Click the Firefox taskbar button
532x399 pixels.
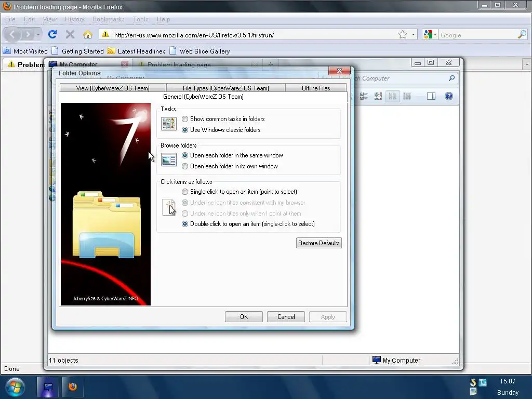tap(73, 387)
